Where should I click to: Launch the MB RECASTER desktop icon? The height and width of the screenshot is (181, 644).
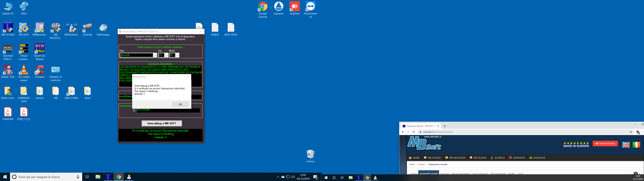[55, 28]
